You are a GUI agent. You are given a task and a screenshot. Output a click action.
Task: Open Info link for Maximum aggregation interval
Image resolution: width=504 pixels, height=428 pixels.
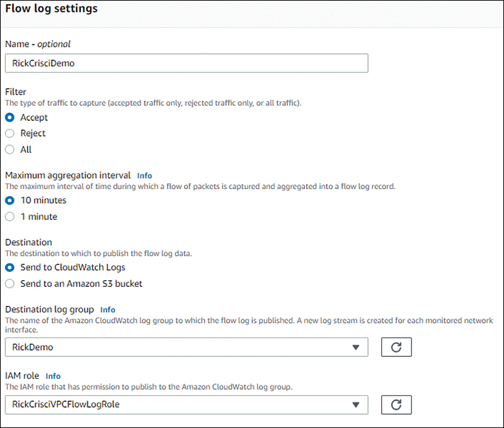click(x=145, y=176)
